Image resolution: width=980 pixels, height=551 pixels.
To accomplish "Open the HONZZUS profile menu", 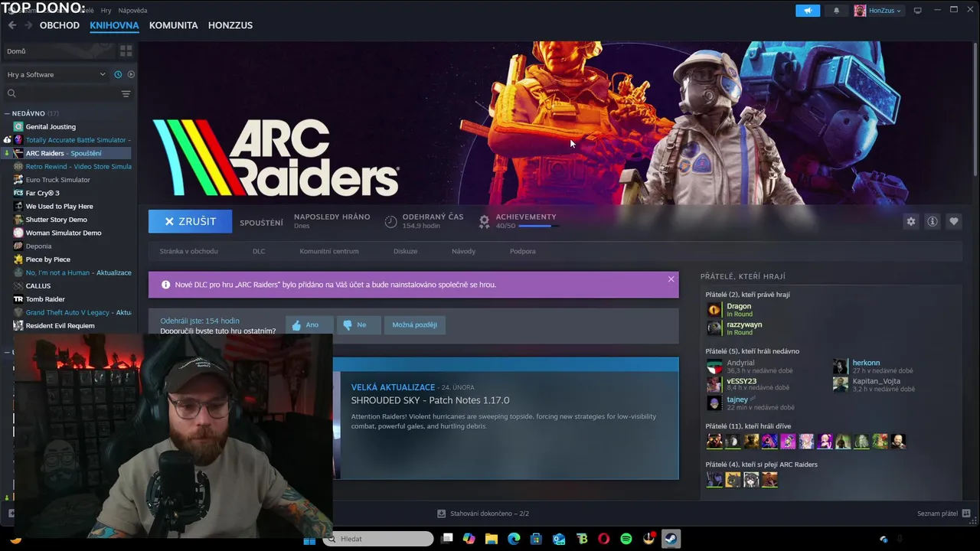I will 230,25.
